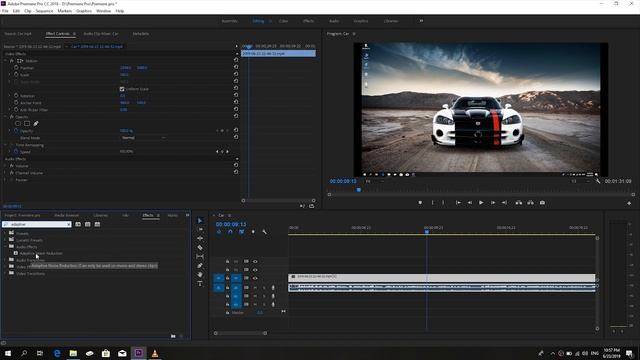This screenshot has width=640, height=360.
Task: Switch to the Media Browser tab
Action: tap(67, 215)
